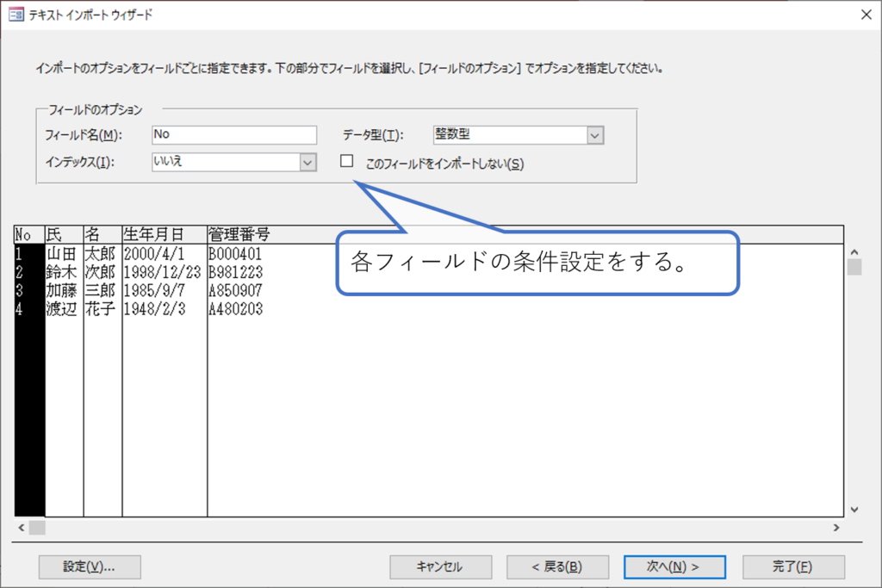Click the preview left scroll arrow

pyautogui.click(x=22, y=527)
